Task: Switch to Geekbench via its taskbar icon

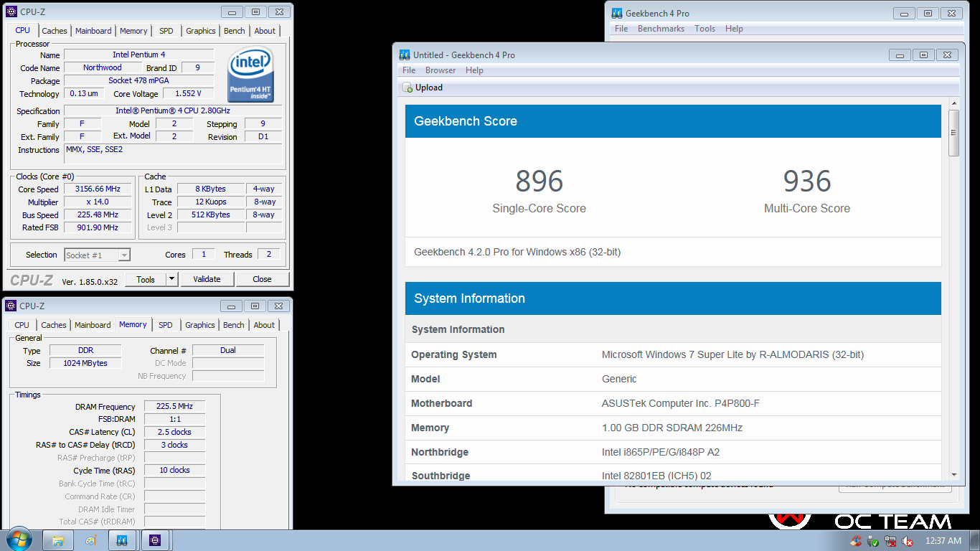Action: [122, 540]
